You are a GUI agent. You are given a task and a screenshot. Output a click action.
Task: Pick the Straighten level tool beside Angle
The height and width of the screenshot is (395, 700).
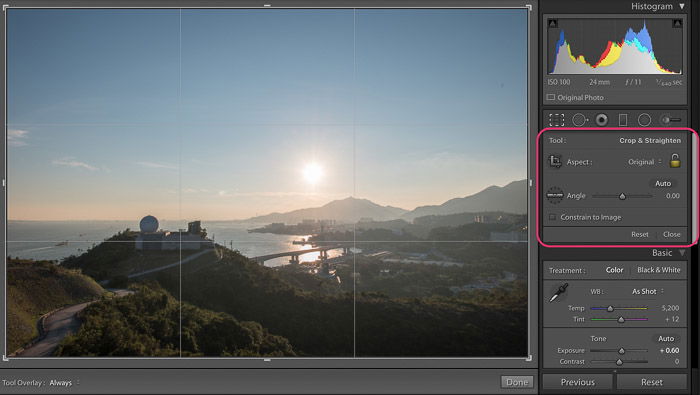point(555,195)
